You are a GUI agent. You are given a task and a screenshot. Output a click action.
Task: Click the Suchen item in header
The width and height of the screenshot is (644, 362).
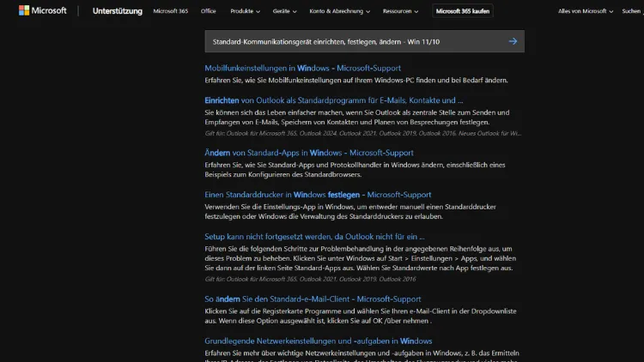pos(632,11)
